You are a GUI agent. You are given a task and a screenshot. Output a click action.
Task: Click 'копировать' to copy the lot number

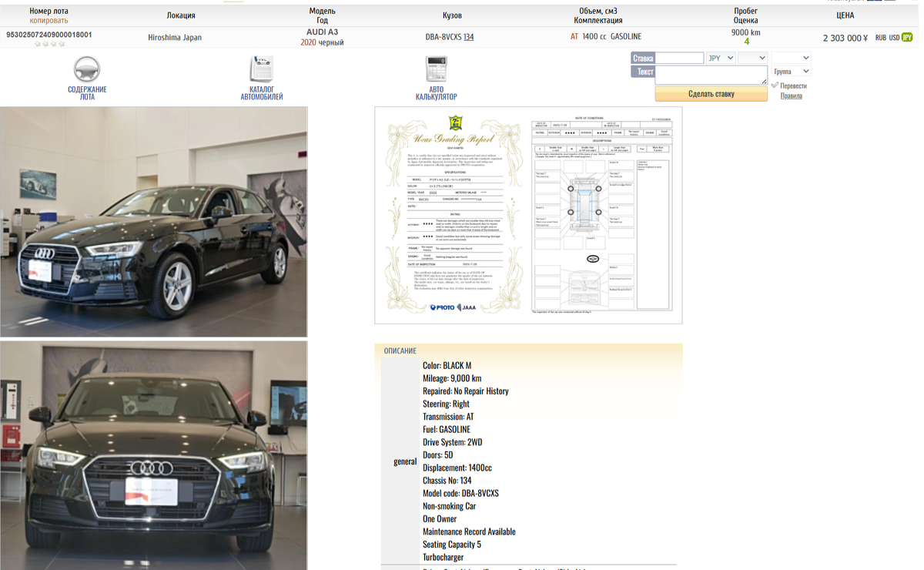point(49,21)
